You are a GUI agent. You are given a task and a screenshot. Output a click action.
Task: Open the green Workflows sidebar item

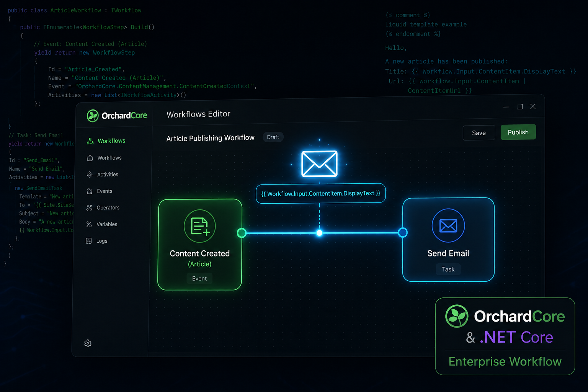point(106,141)
